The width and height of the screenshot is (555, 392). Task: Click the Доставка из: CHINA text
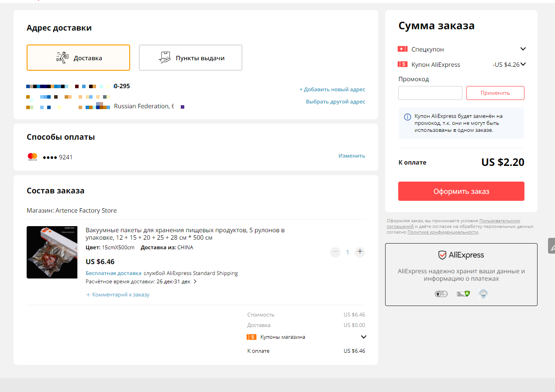click(167, 248)
